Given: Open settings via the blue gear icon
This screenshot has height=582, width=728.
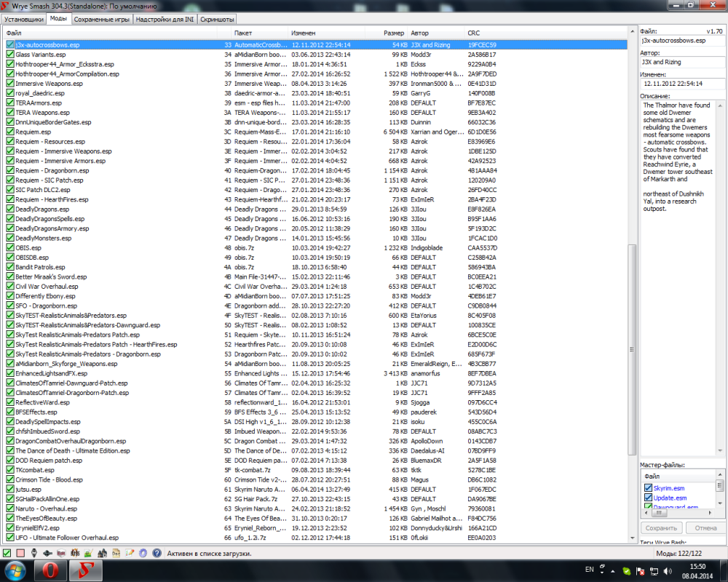Looking at the screenshot, I should coord(143,553).
